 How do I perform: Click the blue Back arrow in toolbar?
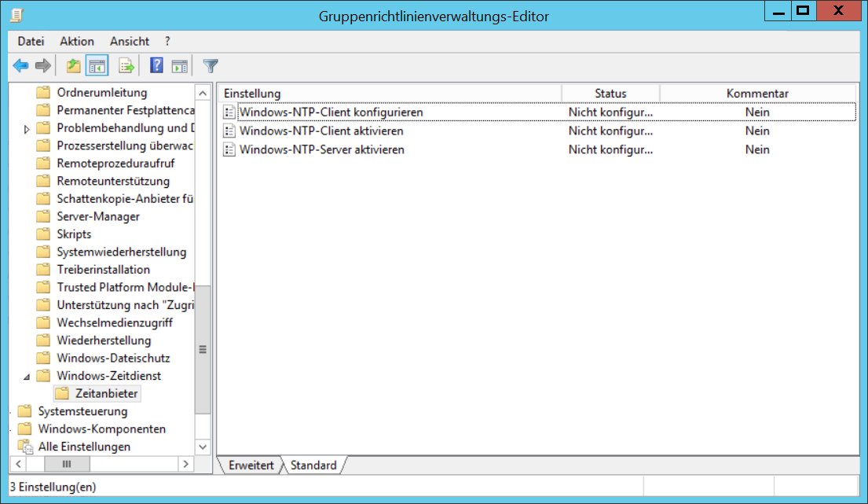coord(20,66)
